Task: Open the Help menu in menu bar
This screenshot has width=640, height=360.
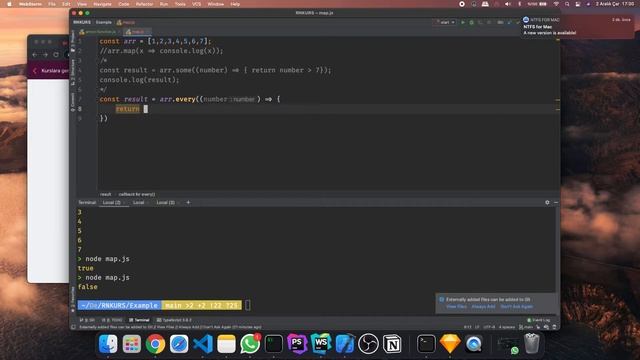Action: tap(235, 4)
